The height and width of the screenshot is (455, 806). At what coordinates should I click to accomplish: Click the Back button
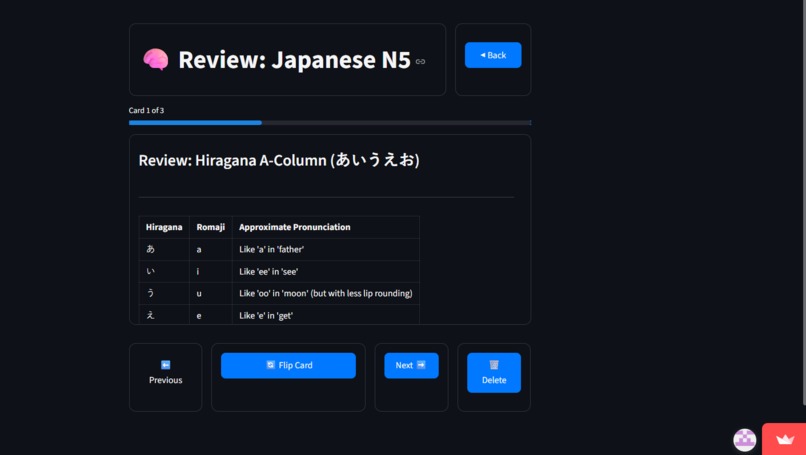tap(493, 55)
